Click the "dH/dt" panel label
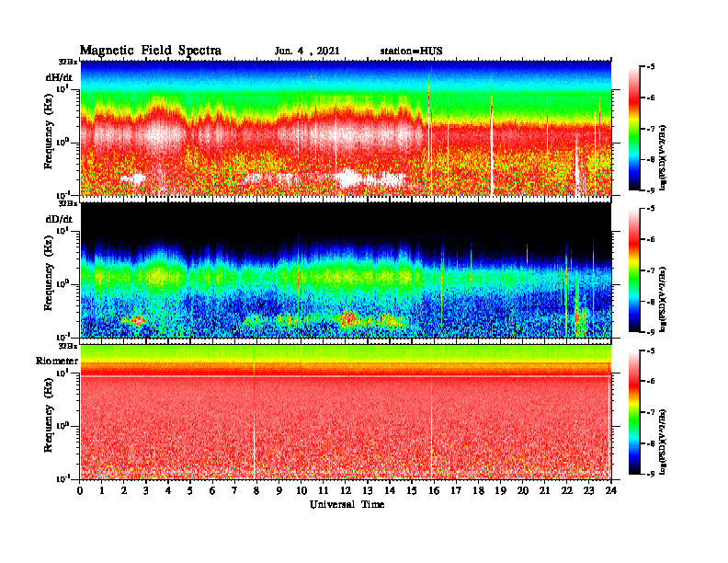The width and height of the screenshot is (728, 563). [59, 77]
